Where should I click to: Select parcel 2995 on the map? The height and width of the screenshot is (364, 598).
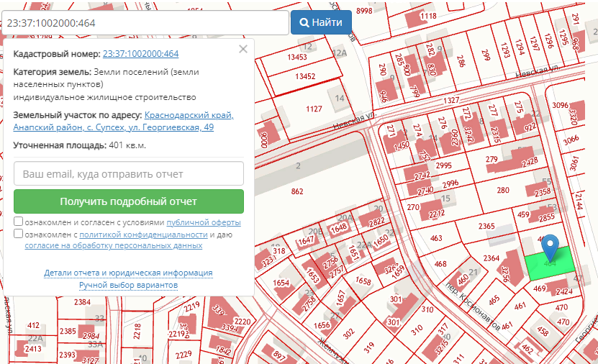(x=443, y=165)
